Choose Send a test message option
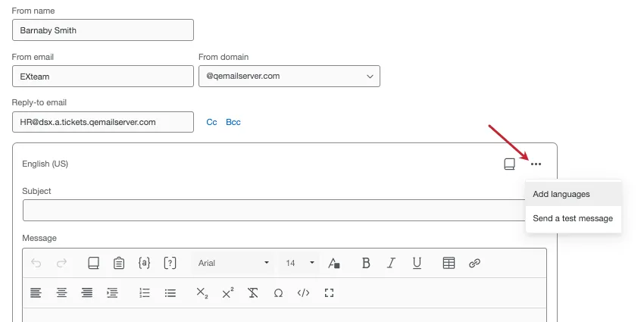The height and width of the screenshot is (322, 644). [572, 218]
